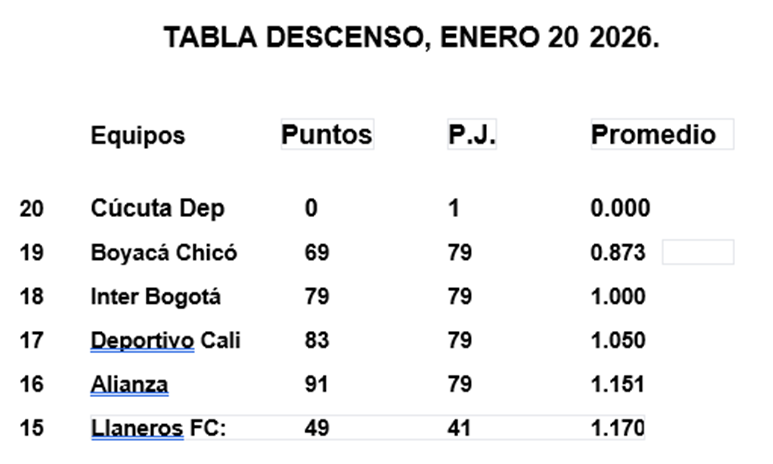The image size is (773, 464).
Task: Select the Promedio header box
Action: (661, 135)
